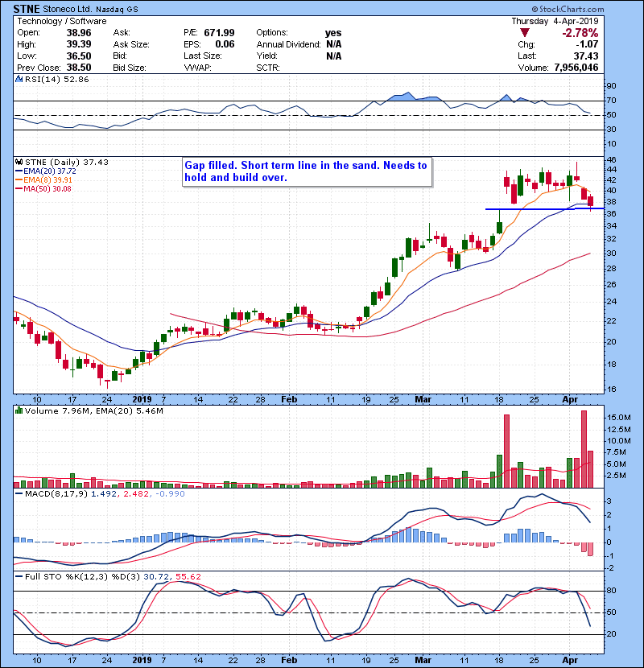This screenshot has width=644, height=668.
Task: Click the Technology / Software sector label
Action: 62,21
